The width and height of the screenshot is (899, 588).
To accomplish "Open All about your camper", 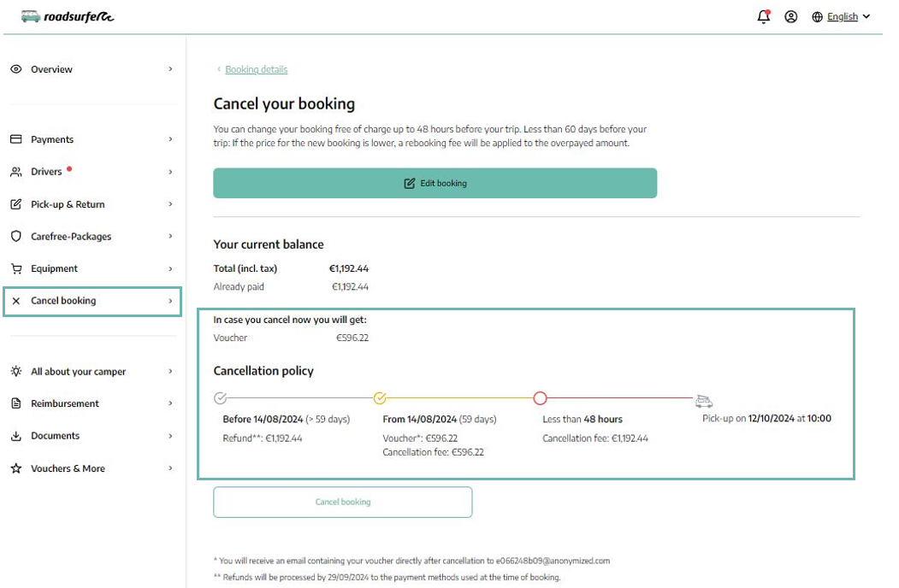I will click(x=92, y=372).
